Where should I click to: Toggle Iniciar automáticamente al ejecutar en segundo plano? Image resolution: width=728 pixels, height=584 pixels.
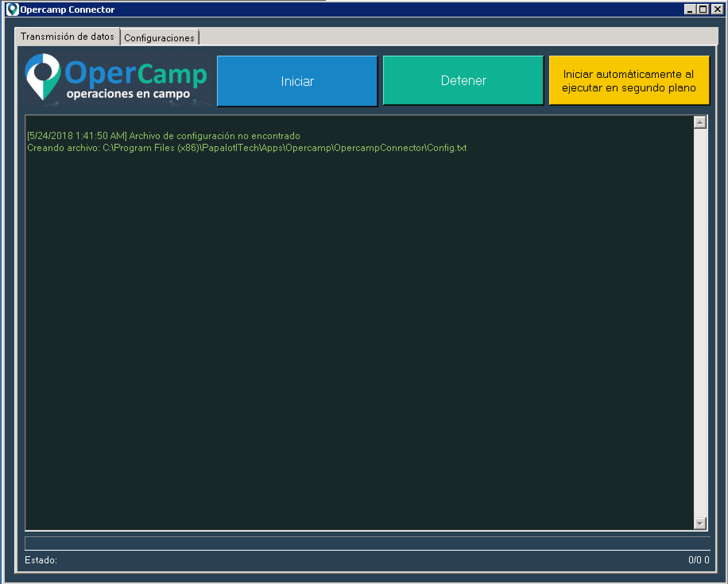tap(629, 81)
